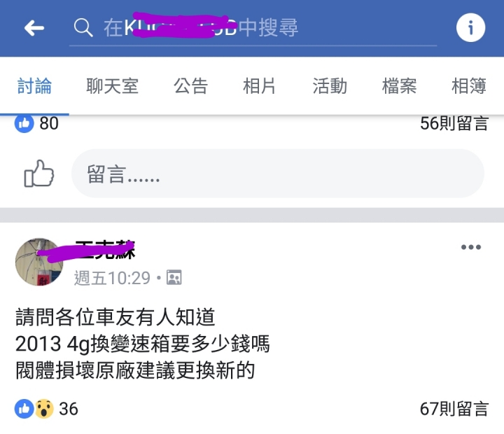The width and height of the screenshot is (504, 434).
Task: Switch to the 相片 tab
Action: point(259,86)
